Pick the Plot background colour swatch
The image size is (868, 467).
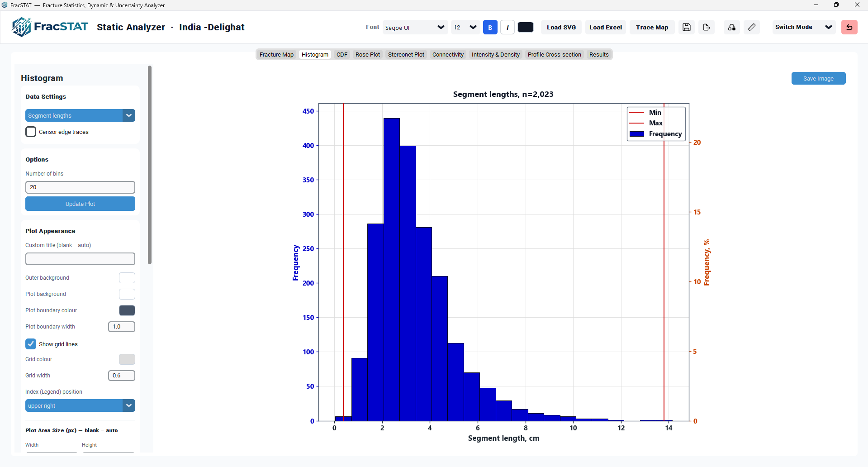point(127,294)
